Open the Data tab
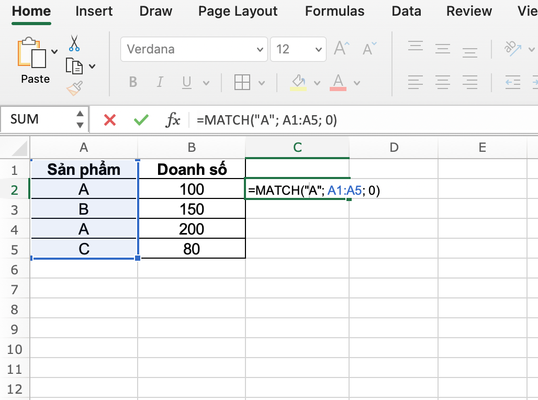This screenshot has width=538, height=400. coord(406,11)
